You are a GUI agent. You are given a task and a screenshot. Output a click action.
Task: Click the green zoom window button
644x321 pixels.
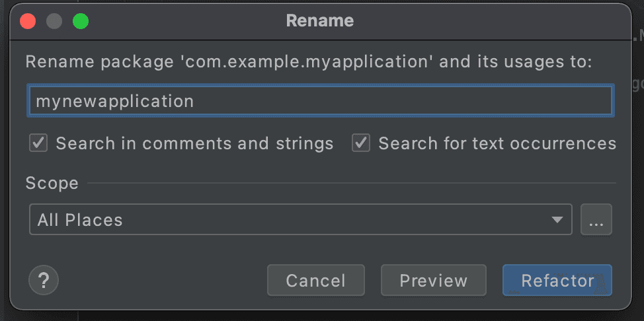click(81, 21)
